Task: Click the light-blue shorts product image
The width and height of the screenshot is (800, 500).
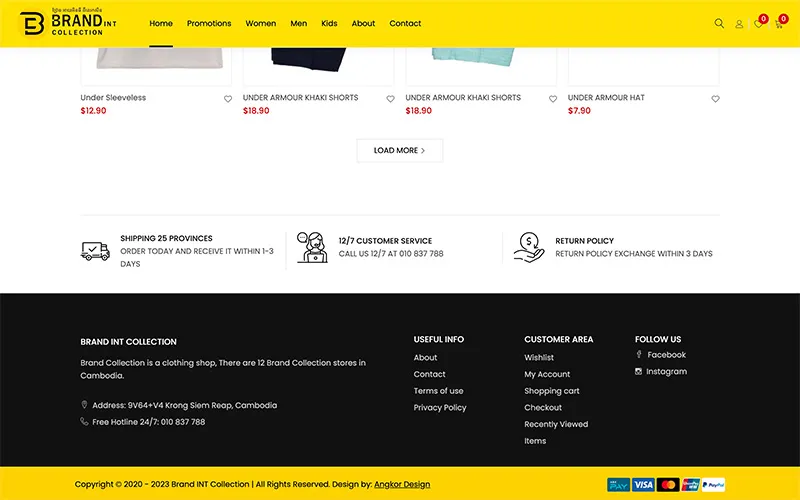Action: 481,66
